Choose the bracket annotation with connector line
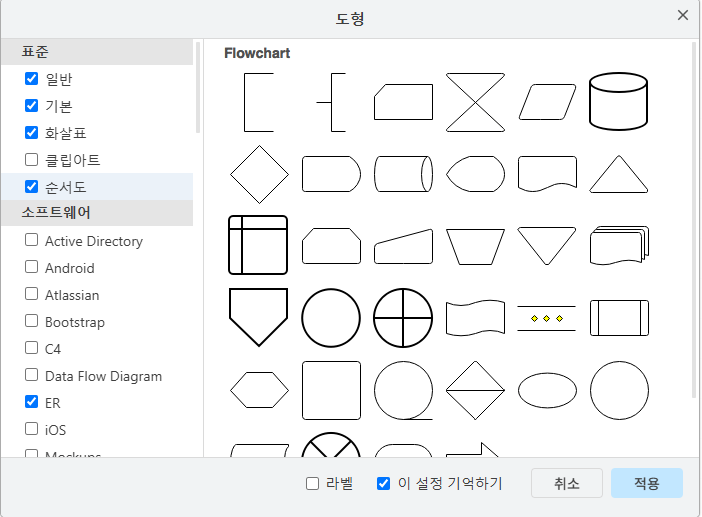Viewport: 702px width, 517px height. pos(331,102)
